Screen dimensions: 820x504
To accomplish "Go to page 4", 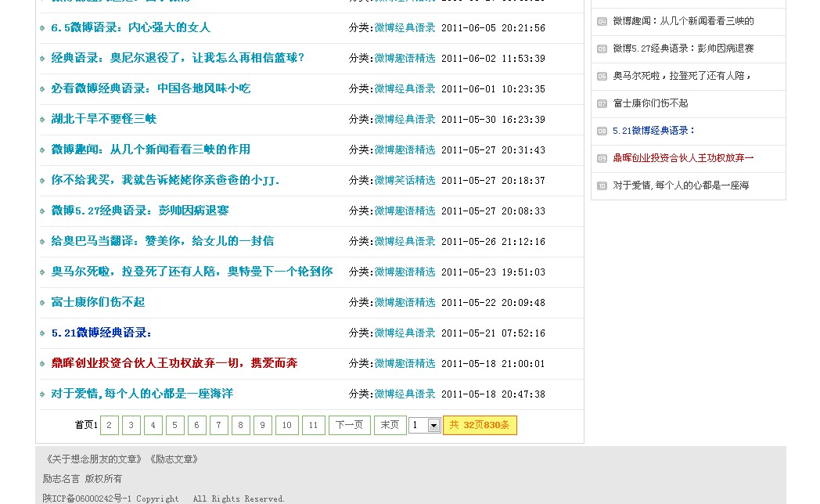I will (153, 425).
